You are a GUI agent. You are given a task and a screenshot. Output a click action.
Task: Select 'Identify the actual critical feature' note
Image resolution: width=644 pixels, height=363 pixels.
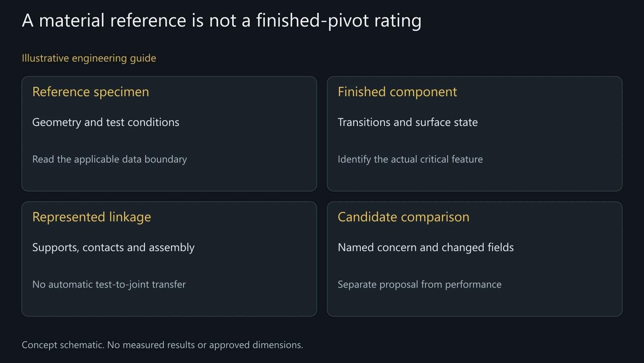point(410,159)
